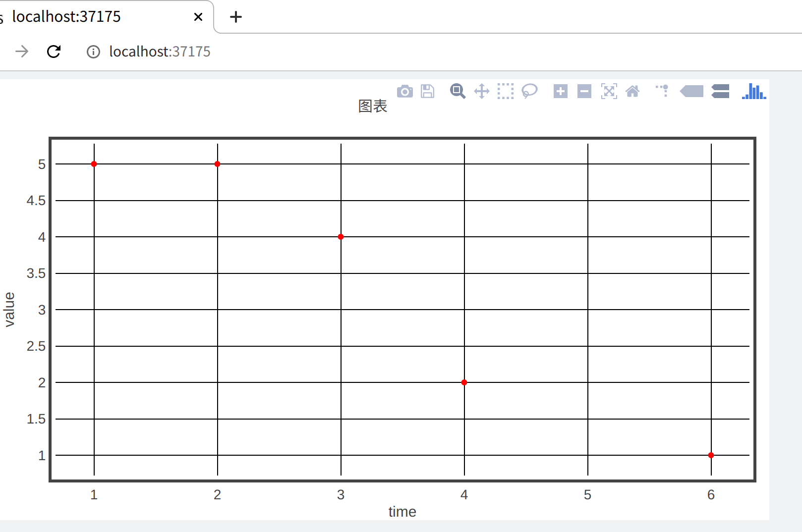Toggle spike lines on the chart

coord(662,92)
